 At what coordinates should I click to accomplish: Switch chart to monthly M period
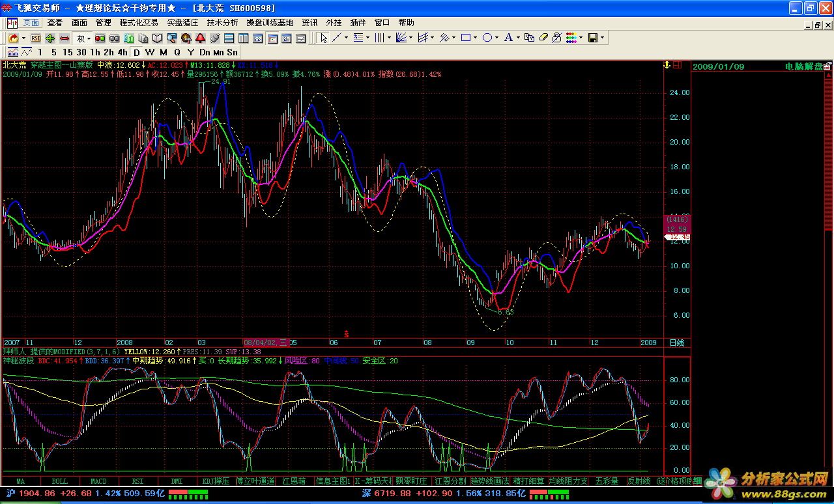(x=164, y=52)
